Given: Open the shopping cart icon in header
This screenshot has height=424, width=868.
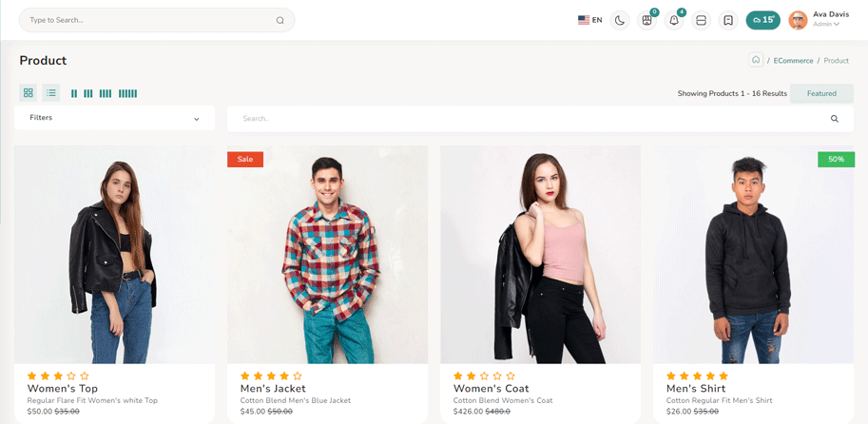Looking at the screenshot, I should click(646, 20).
